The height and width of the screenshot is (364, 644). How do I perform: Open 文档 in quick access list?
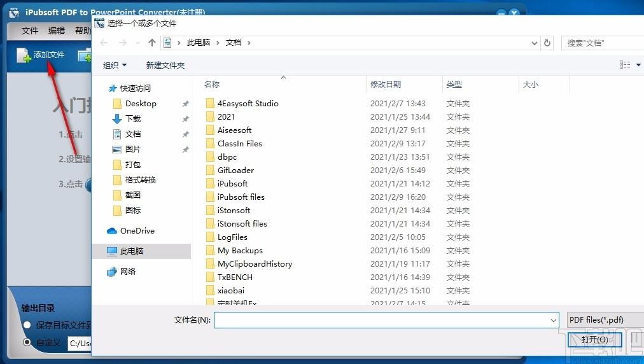132,134
